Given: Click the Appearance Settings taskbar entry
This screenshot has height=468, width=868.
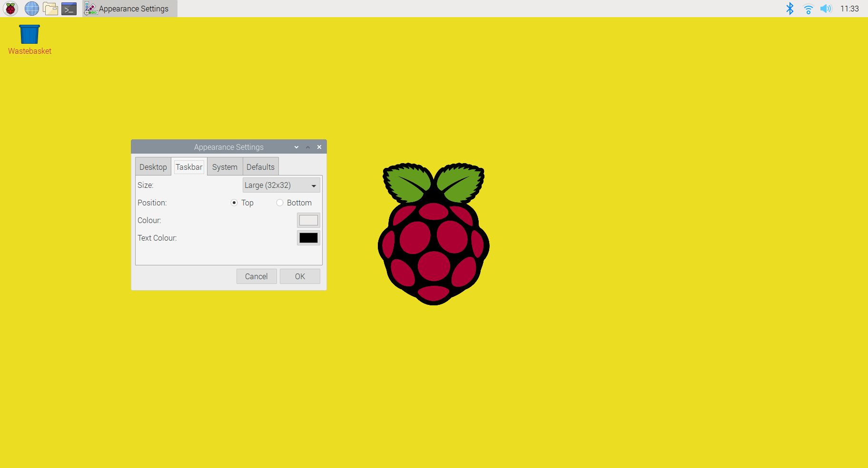Looking at the screenshot, I should [x=130, y=9].
